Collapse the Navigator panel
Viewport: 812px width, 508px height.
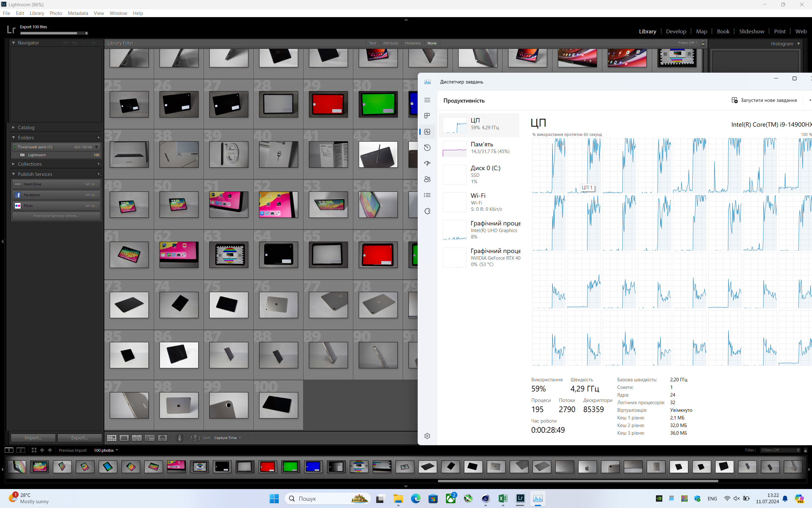pyautogui.click(x=13, y=43)
